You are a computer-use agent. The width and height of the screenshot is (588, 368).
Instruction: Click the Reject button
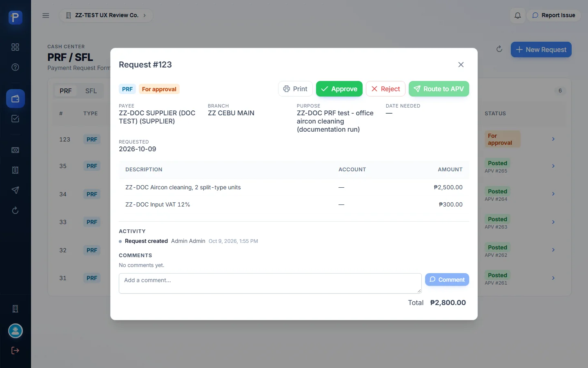(x=385, y=89)
